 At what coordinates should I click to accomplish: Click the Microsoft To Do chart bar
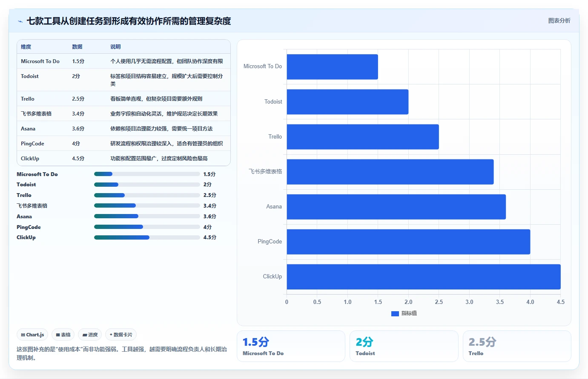[332, 67]
